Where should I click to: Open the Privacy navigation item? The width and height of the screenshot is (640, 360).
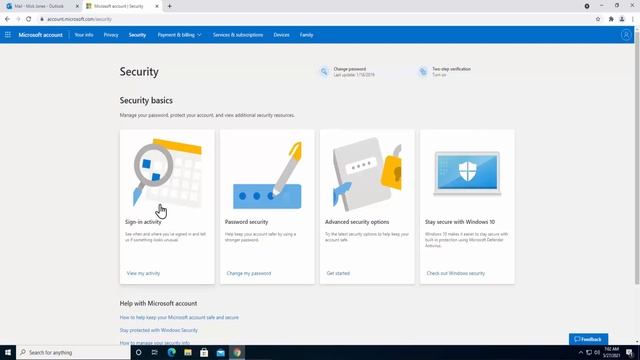point(111,35)
